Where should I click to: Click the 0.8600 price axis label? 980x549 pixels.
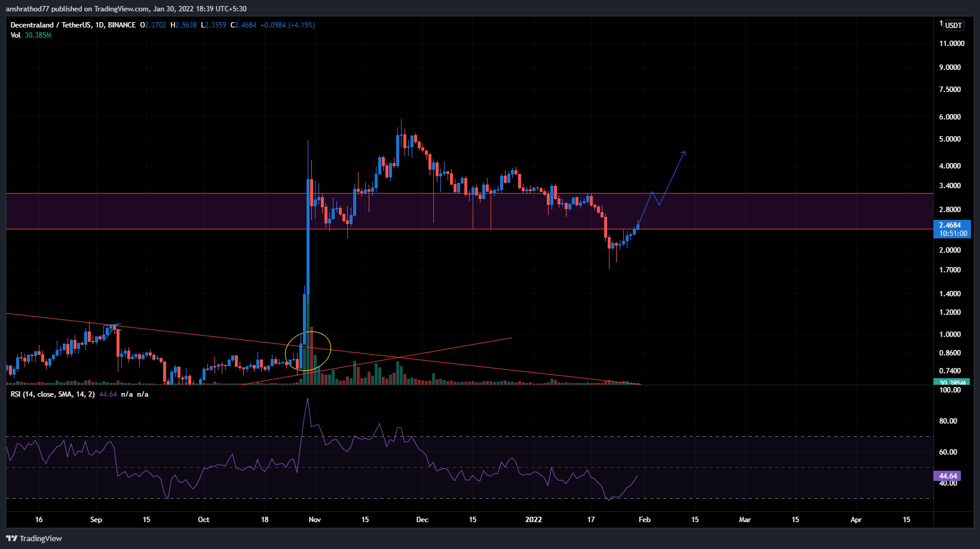click(950, 353)
